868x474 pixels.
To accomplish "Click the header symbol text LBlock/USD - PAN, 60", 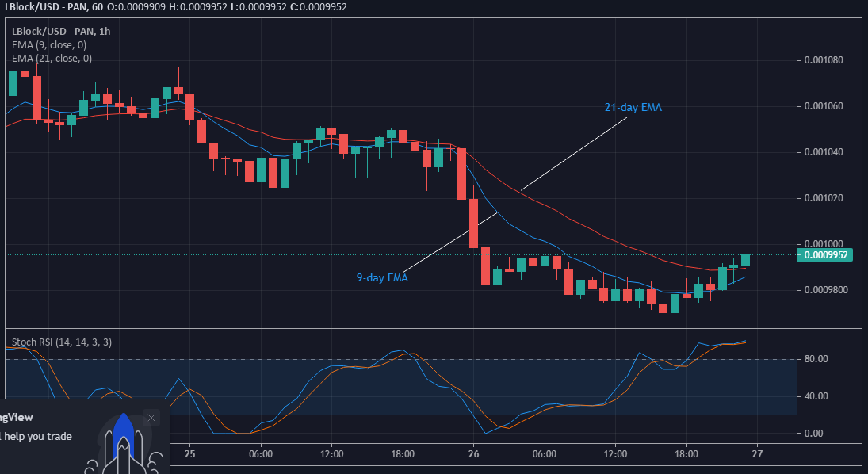I will click(52, 6).
